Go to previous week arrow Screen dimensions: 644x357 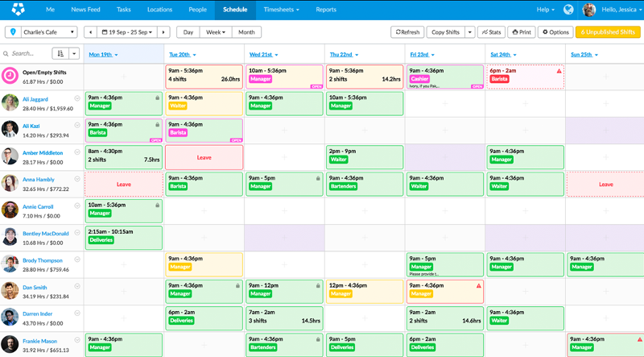[x=90, y=32]
